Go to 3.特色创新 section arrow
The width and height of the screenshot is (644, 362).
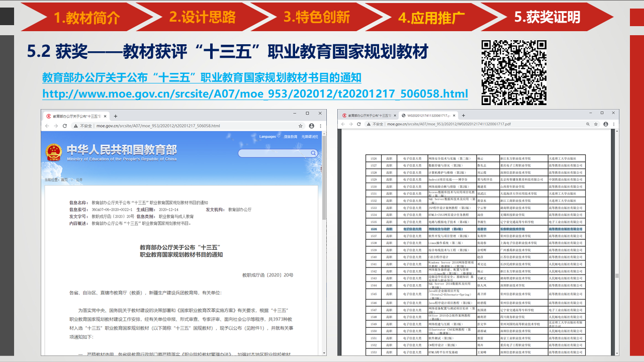[x=317, y=17]
